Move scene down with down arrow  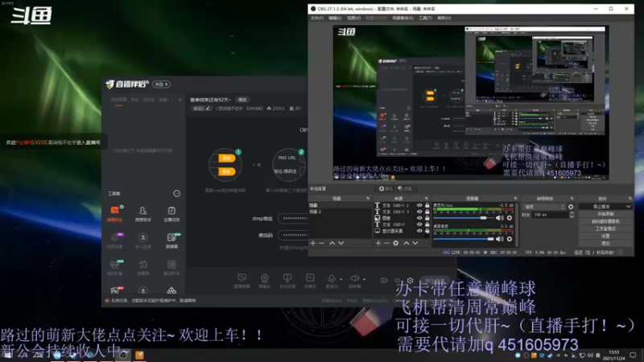pos(341,243)
